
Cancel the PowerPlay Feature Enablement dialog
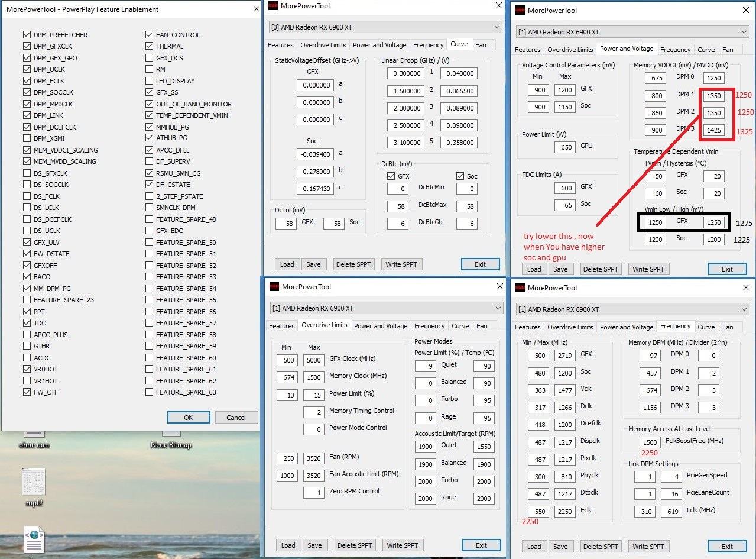click(x=236, y=417)
